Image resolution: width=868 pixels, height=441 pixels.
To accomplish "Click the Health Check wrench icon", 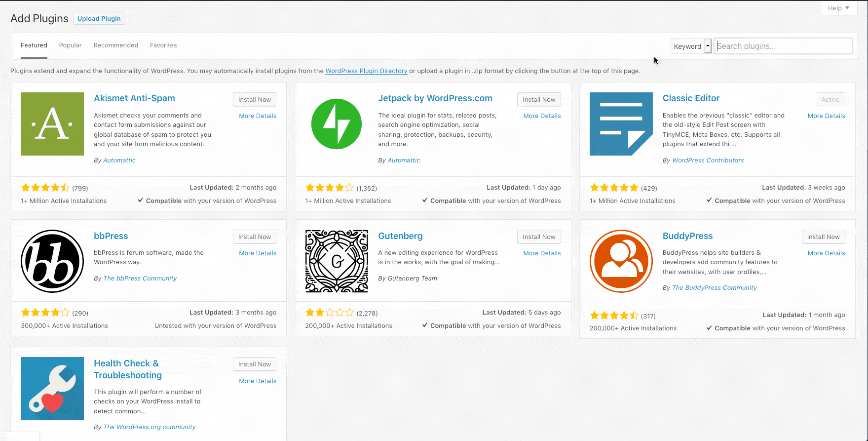I will pos(52,389).
